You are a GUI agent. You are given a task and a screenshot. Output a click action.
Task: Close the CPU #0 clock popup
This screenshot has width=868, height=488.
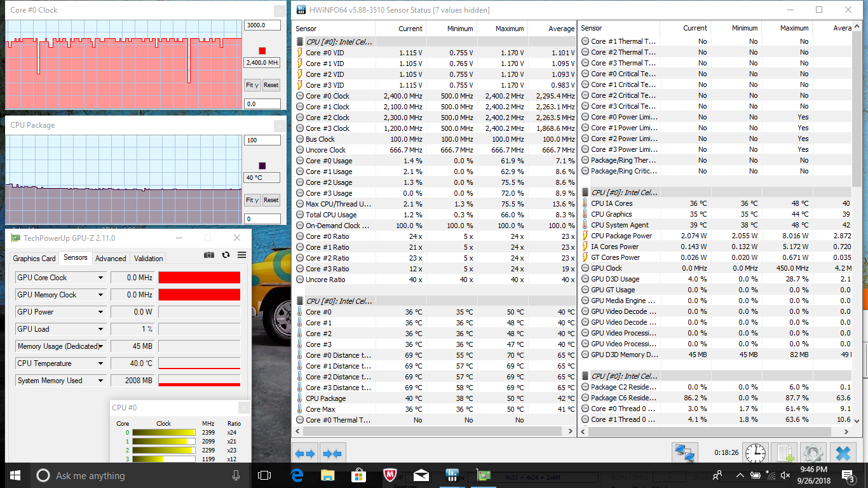[x=243, y=408]
